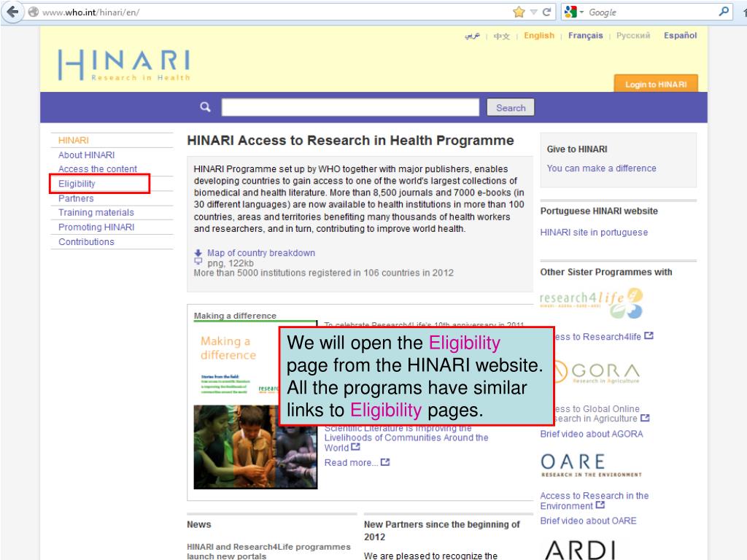This screenshot has height=560, width=747.
Task: Click external link icon after Read more
Action: (x=385, y=462)
